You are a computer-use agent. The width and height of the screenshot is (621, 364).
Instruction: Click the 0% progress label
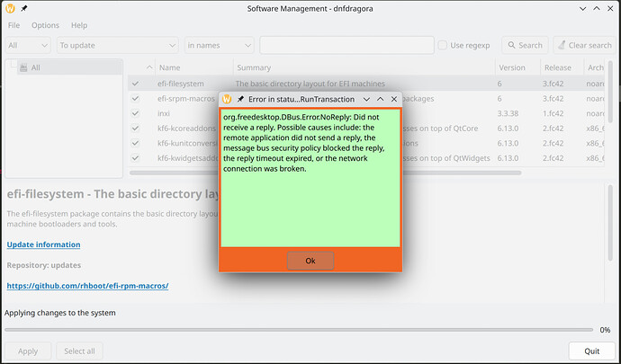(605, 330)
